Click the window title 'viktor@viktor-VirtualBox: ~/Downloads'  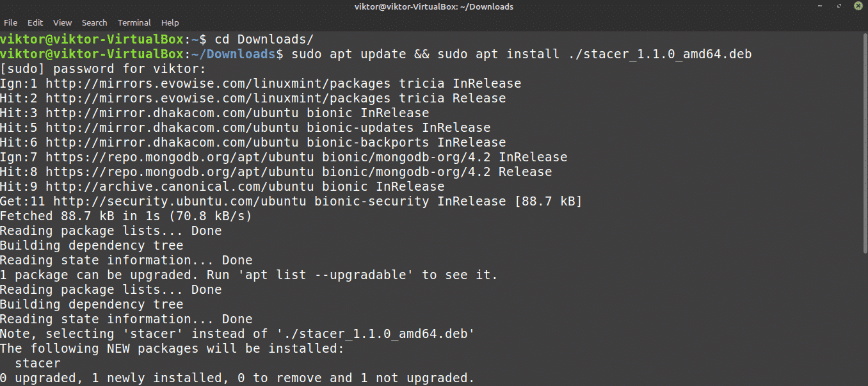433,7
